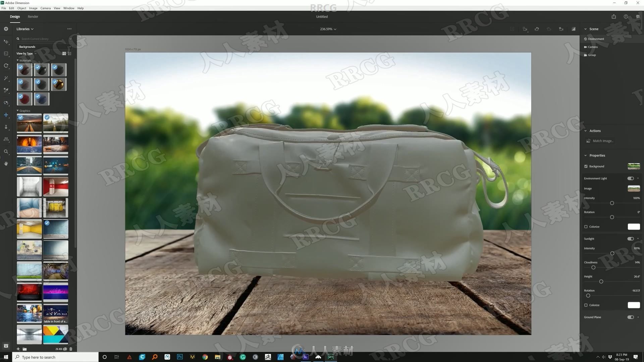Click the Match Image button icon

point(588,140)
